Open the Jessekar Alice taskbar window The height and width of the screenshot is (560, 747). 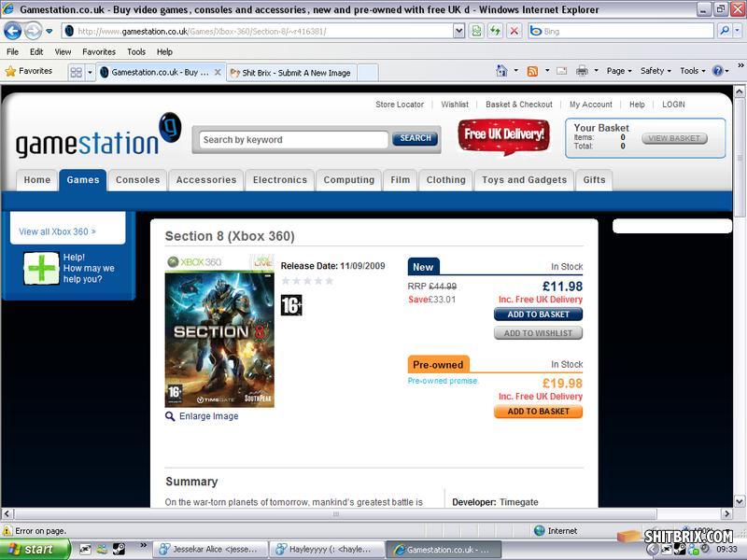point(210,550)
